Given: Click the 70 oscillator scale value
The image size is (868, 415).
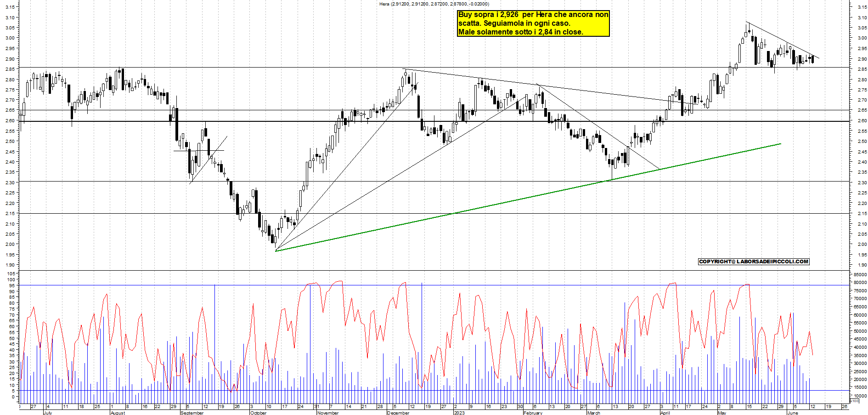Looking at the screenshot, I should tap(12, 315).
